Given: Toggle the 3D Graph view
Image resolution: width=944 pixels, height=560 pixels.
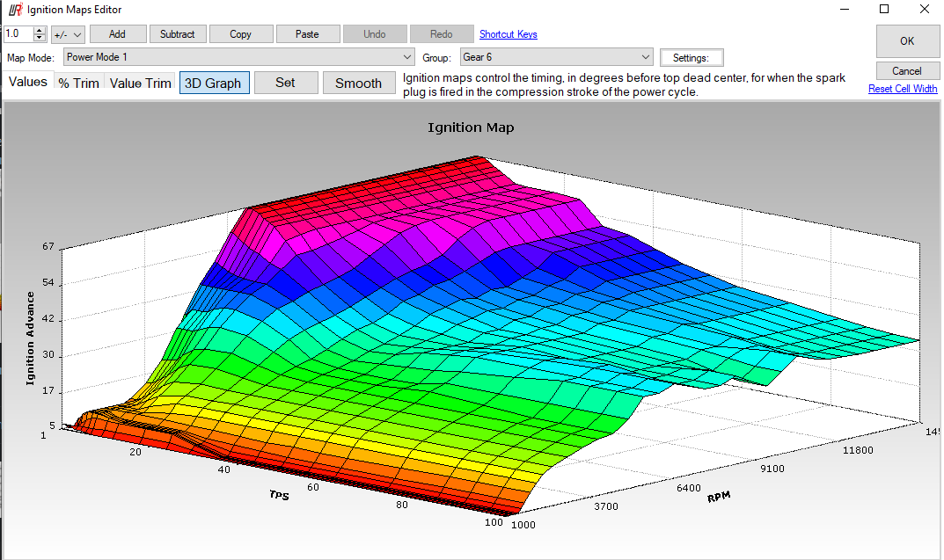Looking at the screenshot, I should (x=215, y=84).
